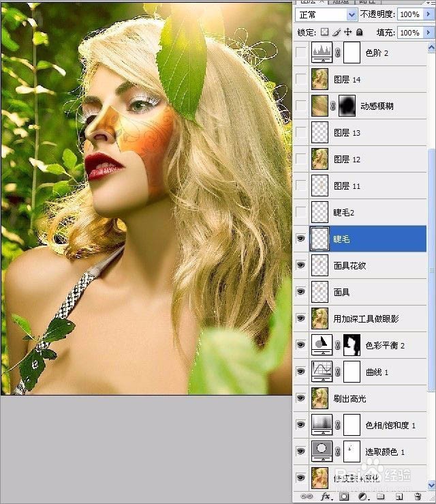Open the 不透明度 opacity slider arrow
This screenshot has width=436, height=504.
click(x=428, y=14)
